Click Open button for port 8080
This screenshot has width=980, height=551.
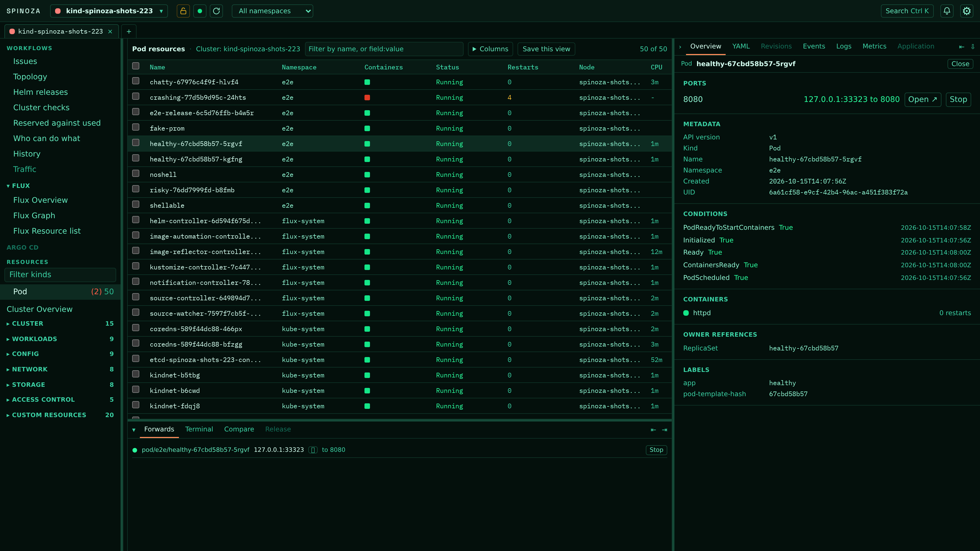[x=922, y=100]
